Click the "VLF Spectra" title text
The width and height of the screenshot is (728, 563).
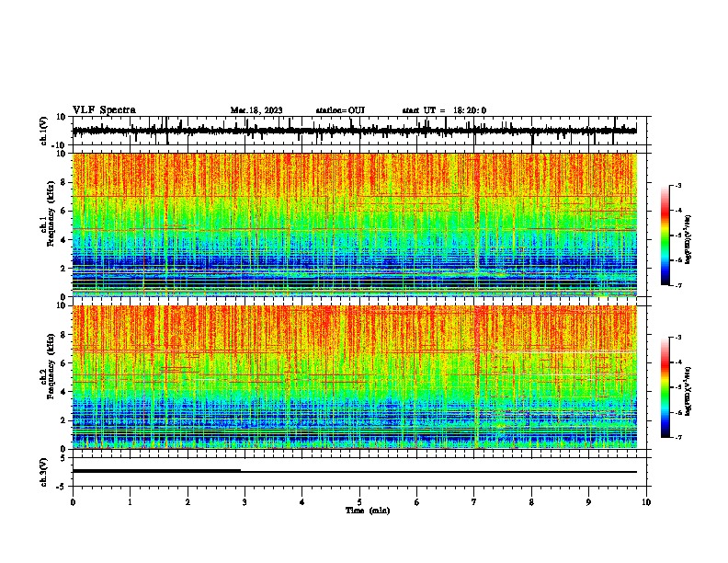pyautogui.click(x=104, y=110)
